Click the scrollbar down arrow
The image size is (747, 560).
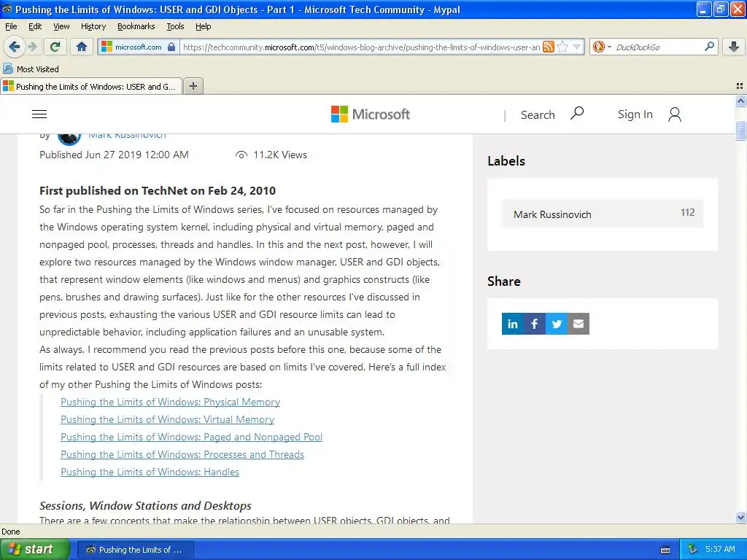pyautogui.click(x=740, y=517)
